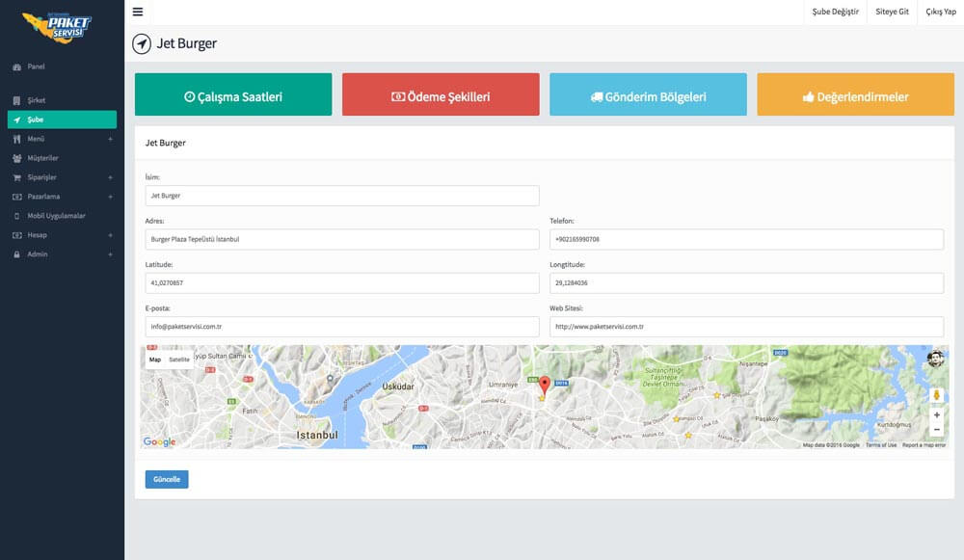Viewport: 964px width, 560px height.
Task: Click the Paket Servisi logo
Action: point(57,26)
